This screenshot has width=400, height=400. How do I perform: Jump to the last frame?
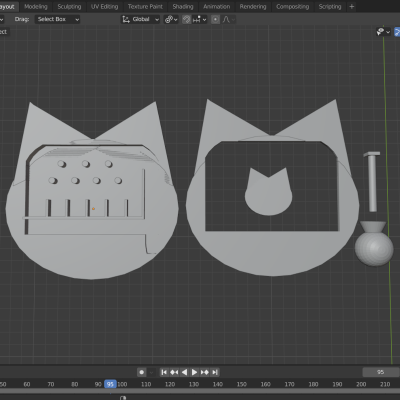[x=215, y=372]
